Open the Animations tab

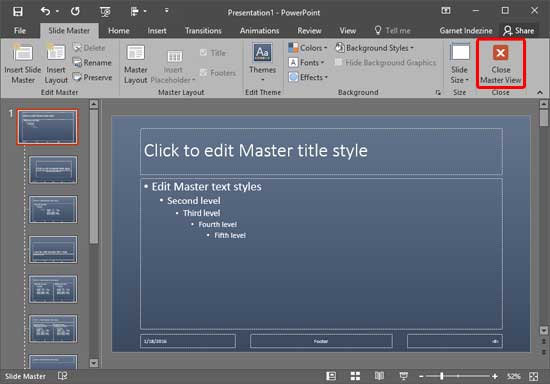[x=260, y=31]
